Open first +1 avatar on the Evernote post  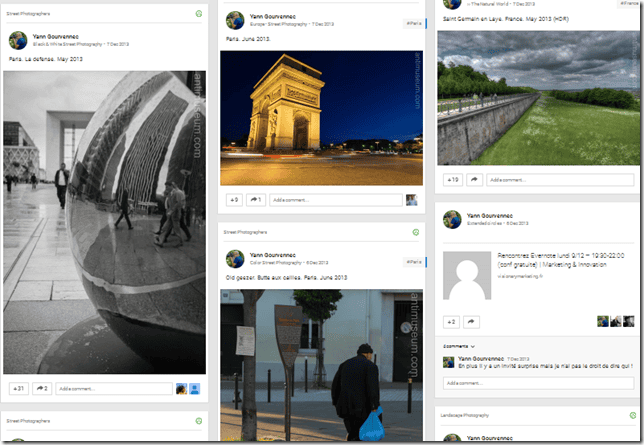tap(603, 321)
